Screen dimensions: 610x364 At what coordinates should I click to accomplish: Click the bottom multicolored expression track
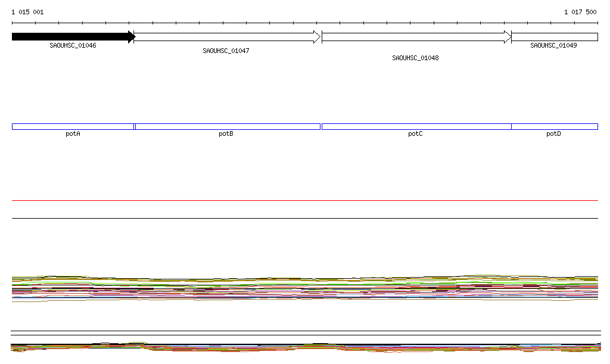click(x=305, y=347)
